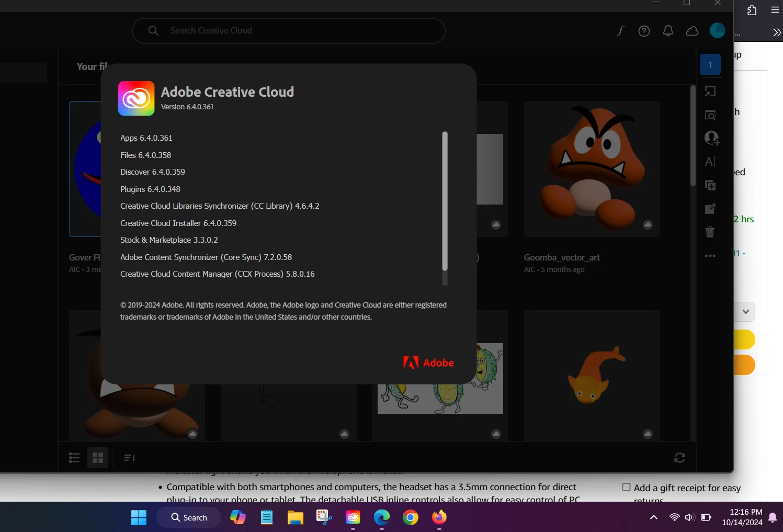The height and width of the screenshot is (532, 783).
Task: Click 'Files 6.4.0.358' entry
Action: 145,155
